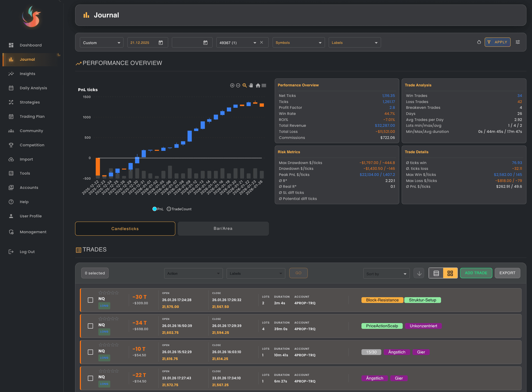
Task: Open the Trading Plan page
Action: (x=32, y=116)
